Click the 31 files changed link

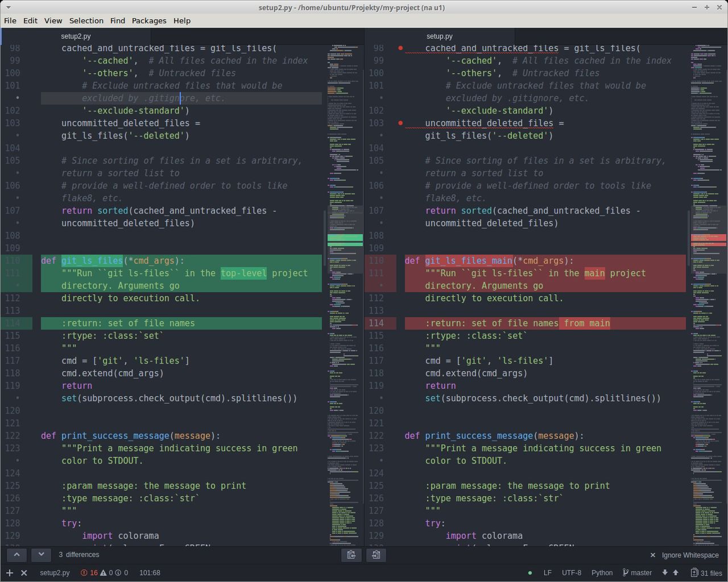[706, 573]
